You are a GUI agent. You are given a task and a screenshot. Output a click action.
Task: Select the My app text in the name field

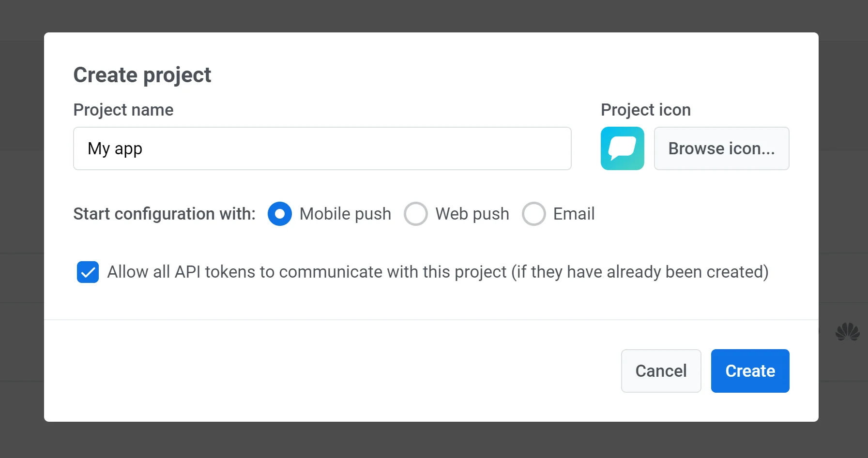[115, 148]
